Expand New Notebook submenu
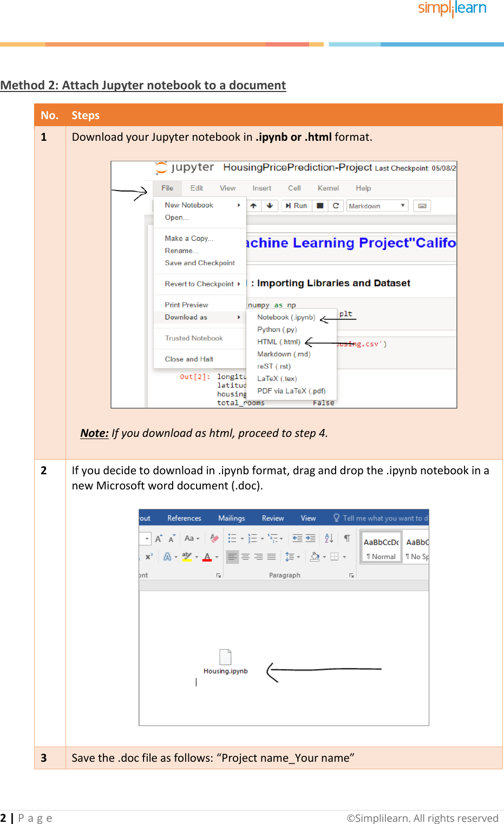504x824 pixels. tap(200, 205)
